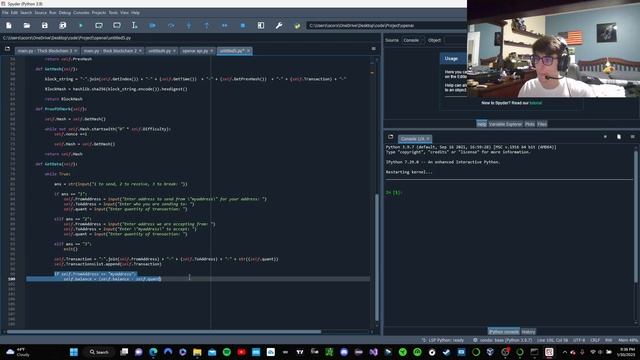
Task: Run the file with the green play button
Action: click(x=81, y=25)
